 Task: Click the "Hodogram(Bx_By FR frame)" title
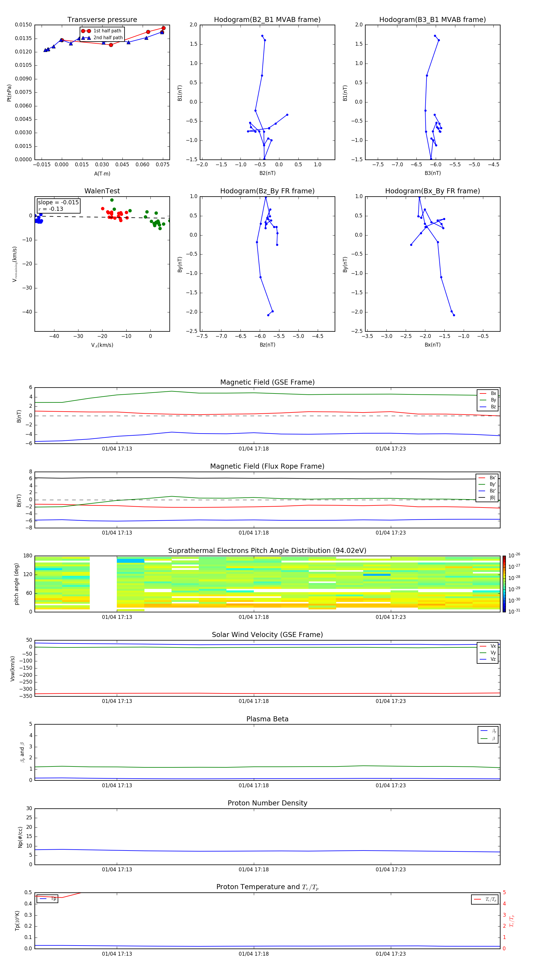432,191
